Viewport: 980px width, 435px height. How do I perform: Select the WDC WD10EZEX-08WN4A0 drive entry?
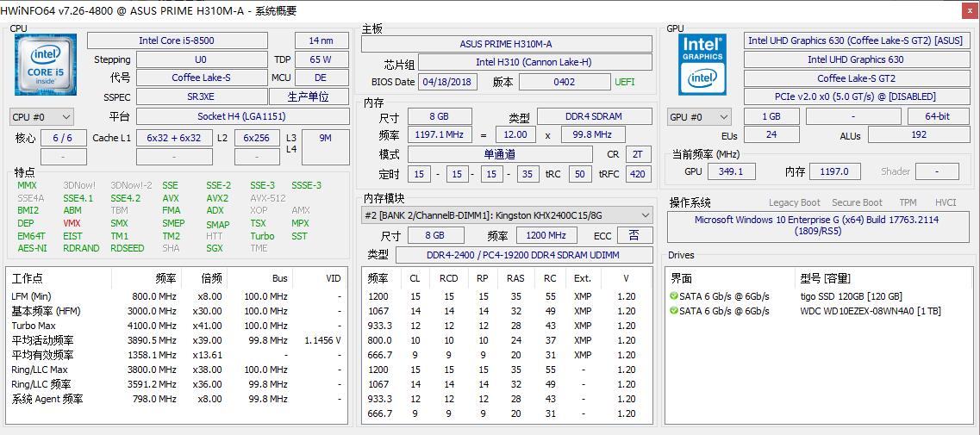[x=870, y=311]
